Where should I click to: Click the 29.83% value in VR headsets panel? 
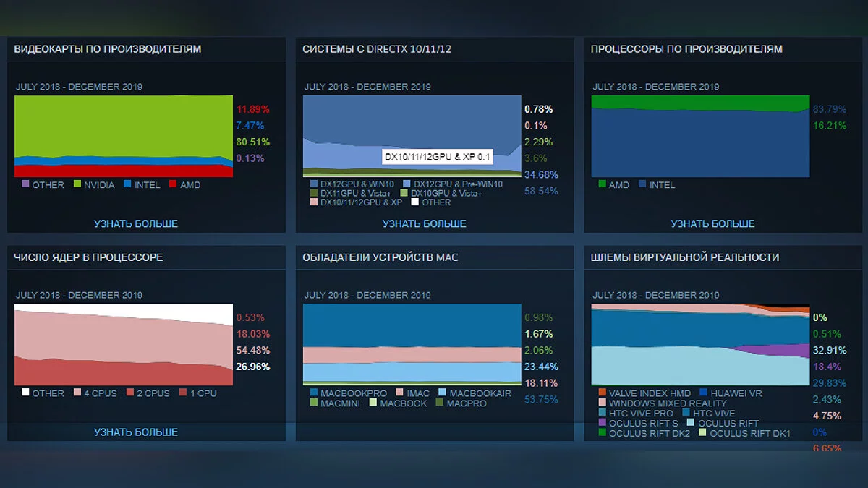pos(830,383)
